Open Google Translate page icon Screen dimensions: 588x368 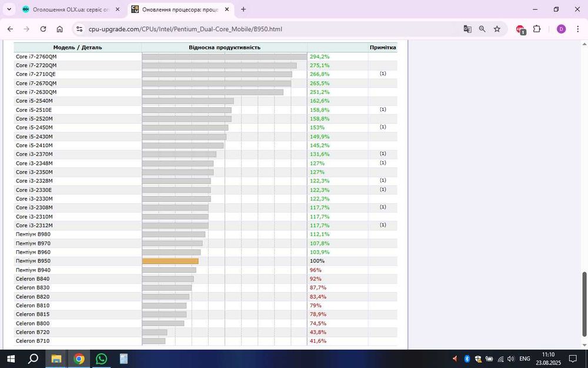click(467, 29)
